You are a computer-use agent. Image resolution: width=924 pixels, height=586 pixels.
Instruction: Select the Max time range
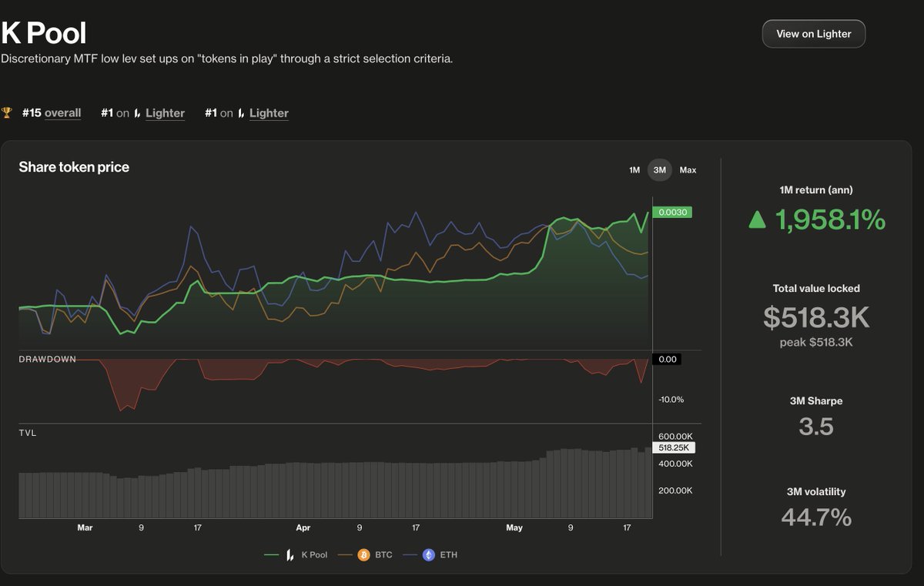point(688,170)
